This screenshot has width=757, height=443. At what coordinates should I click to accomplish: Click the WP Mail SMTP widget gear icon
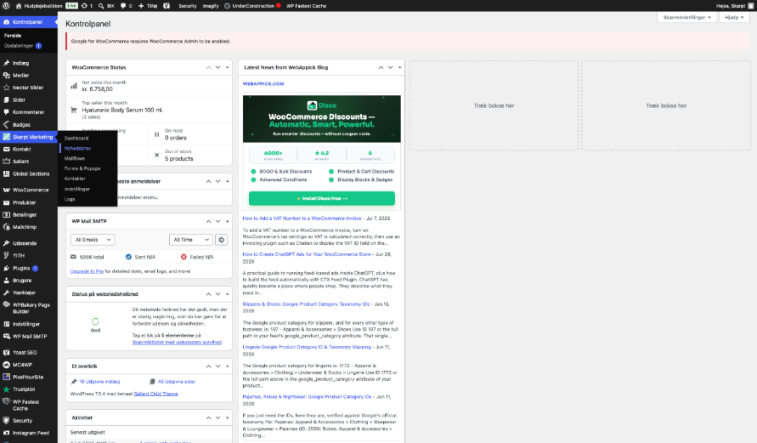(221, 240)
